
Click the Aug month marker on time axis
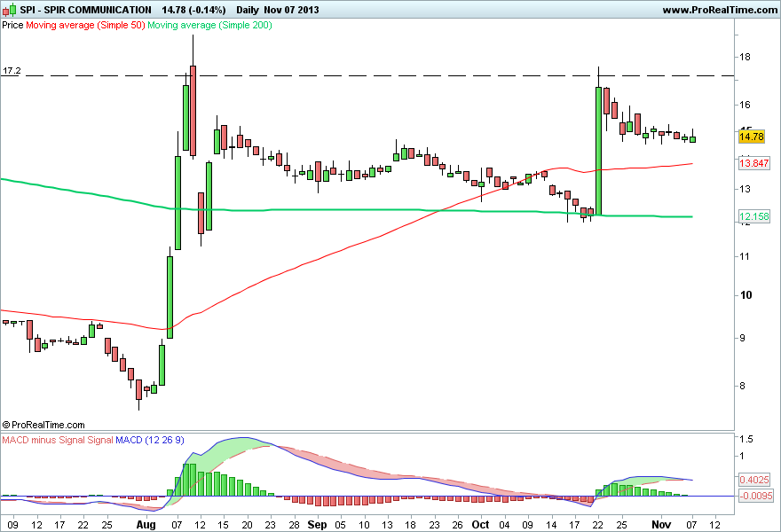(146, 525)
